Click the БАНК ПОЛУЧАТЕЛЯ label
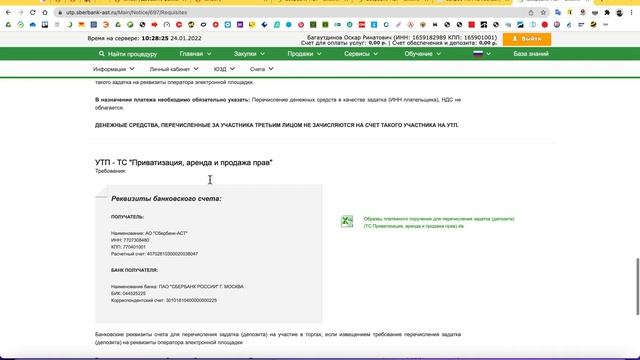The width and height of the screenshot is (640, 360). (x=134, y=270)
